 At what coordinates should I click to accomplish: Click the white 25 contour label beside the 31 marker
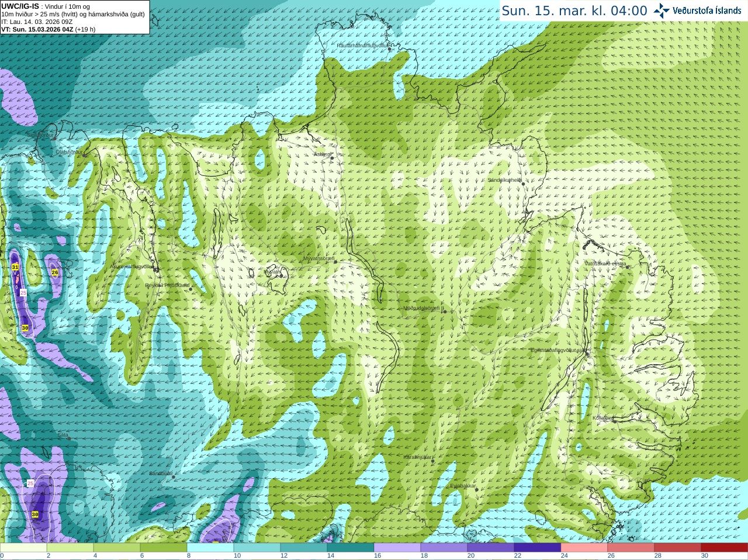click(23, 292)
